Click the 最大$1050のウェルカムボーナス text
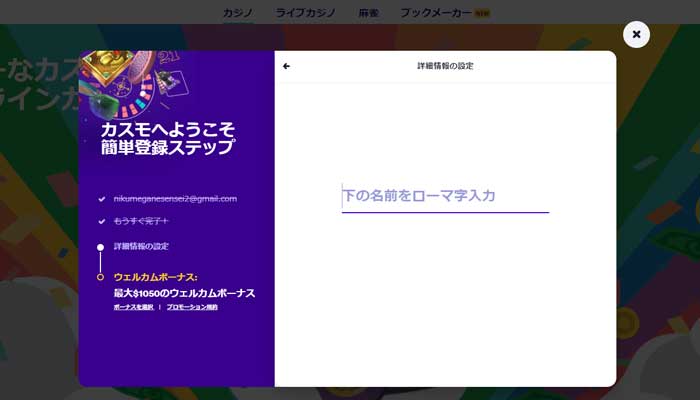Viewport: 700px width, 400px height. click(x=184, y=293)
